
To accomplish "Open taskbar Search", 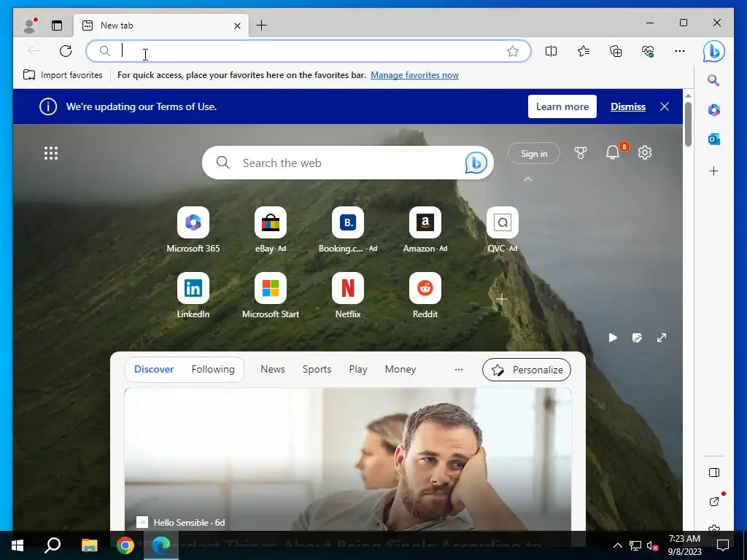I will pos(53,545).
